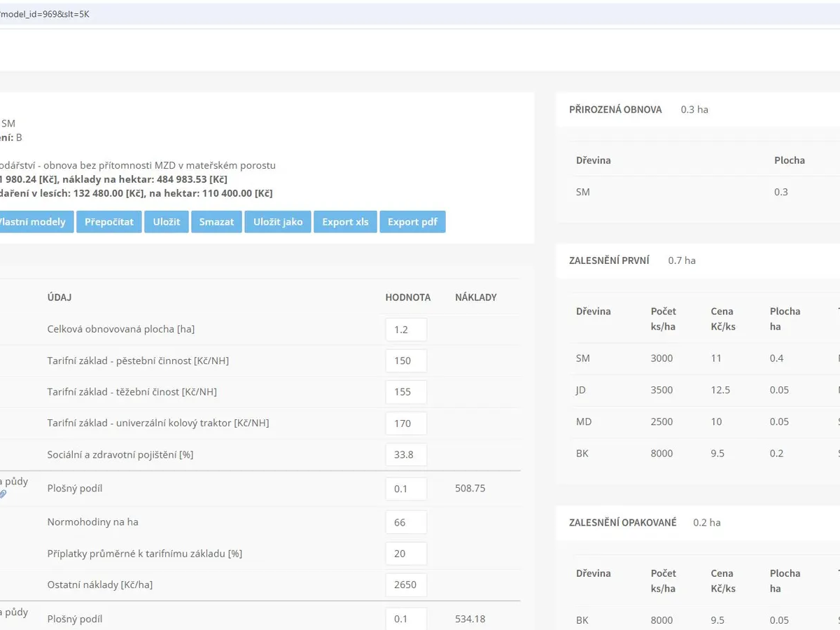This screenshot has width=840, height=630.
Task: Select the těžební činost tariff field
Action: click(406, 392)
